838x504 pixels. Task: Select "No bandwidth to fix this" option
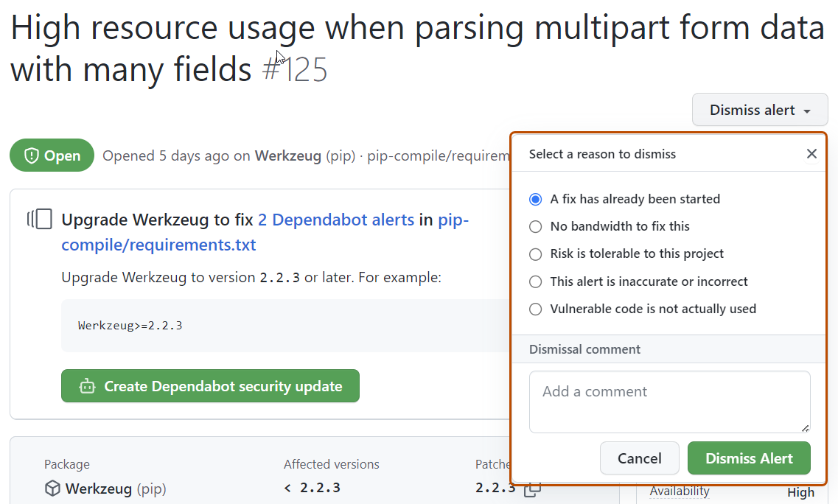coord(535,226)
